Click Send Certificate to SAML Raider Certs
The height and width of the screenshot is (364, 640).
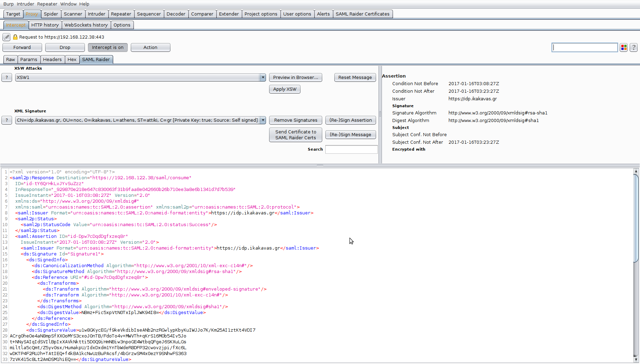tap(296, 135)
